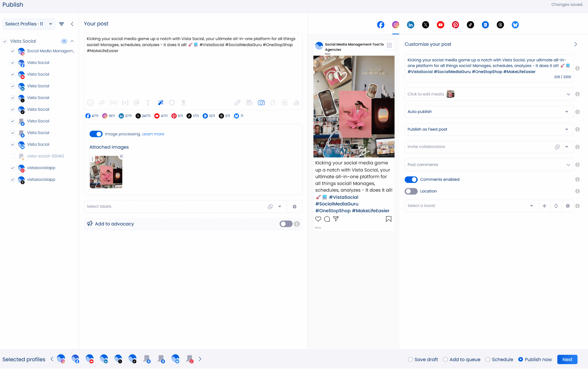The height and width of the screenshot is (369, 588).
Task: Click the profile filter icon beside Select Profiles
Action: (x=61, y=24)
